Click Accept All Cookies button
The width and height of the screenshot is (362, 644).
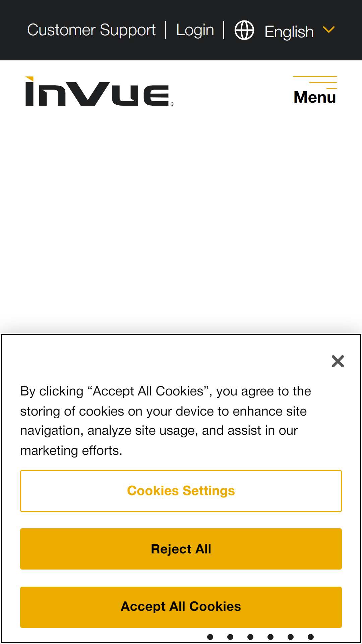pyautogui.click(x=181, y=607)
